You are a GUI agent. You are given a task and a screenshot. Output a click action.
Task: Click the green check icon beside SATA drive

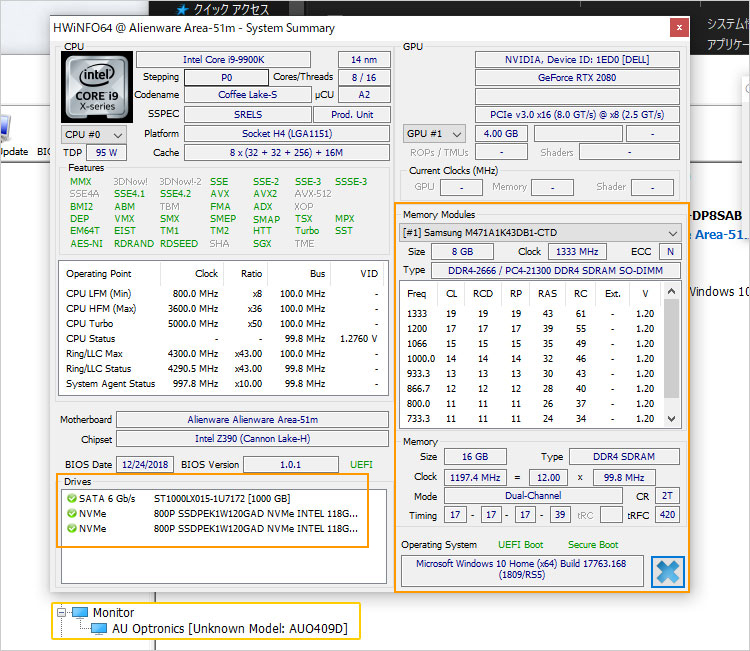pos(72,498)
